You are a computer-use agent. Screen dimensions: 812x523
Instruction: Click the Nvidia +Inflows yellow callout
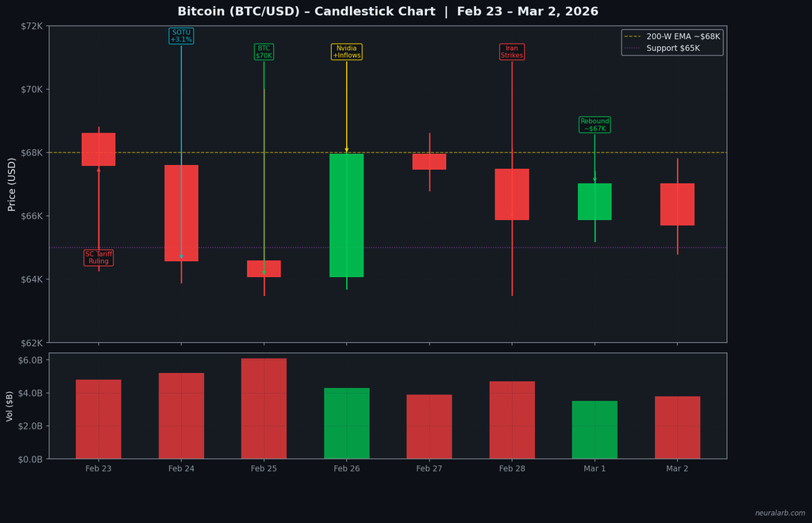click(347, 52)
